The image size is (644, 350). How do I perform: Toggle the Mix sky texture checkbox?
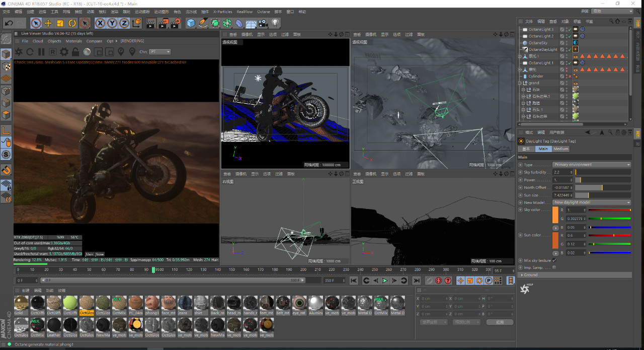pos(554,260)
